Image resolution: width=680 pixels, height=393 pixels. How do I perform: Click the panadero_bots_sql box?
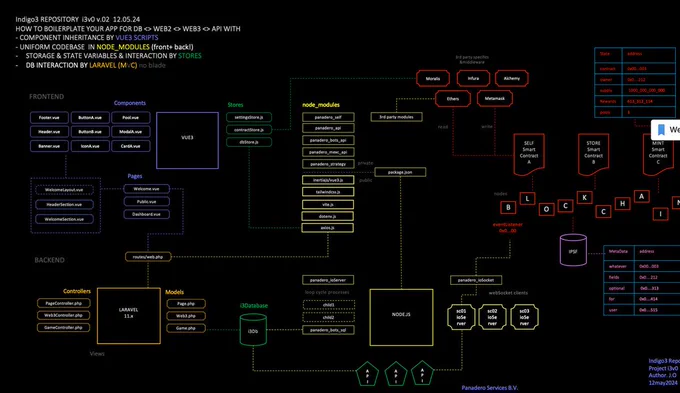point(328,330)
